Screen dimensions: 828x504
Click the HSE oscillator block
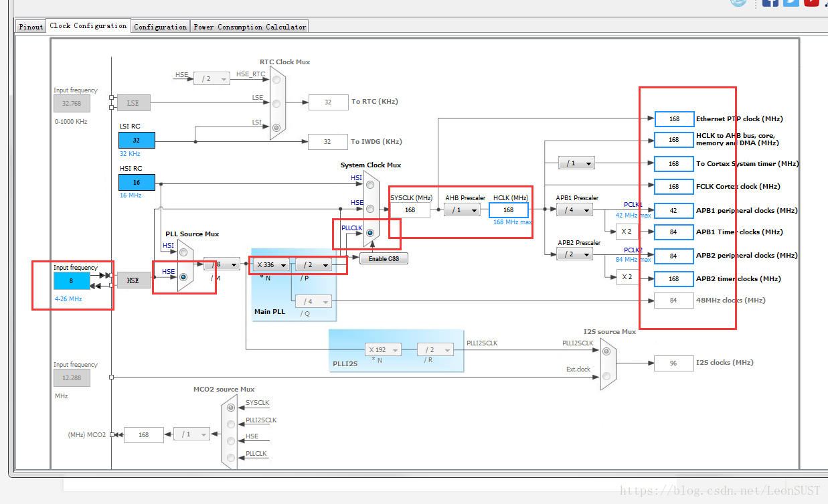click(x=133, y=280)
